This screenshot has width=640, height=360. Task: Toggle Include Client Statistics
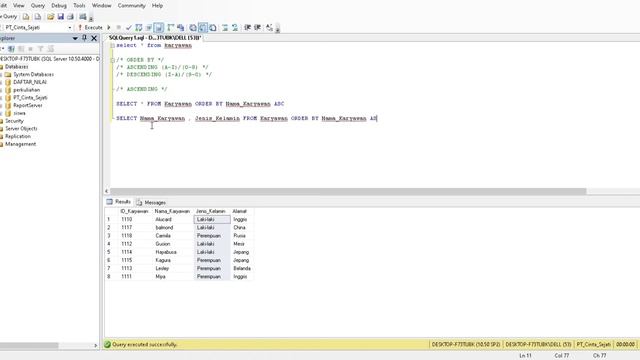[x=180, y=27]
